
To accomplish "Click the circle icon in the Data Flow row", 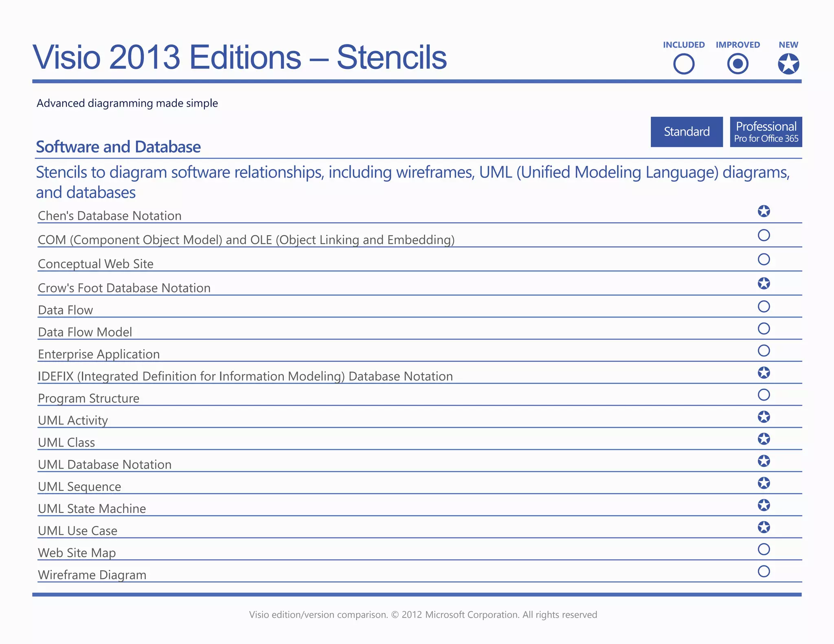I will (764, 307).
